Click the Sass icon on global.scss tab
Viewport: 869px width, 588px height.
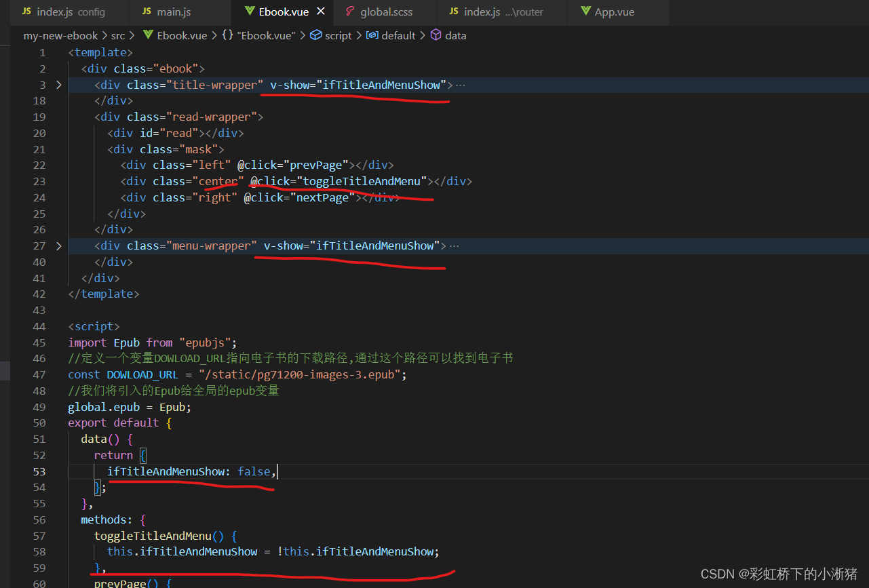tap(350, 12)
